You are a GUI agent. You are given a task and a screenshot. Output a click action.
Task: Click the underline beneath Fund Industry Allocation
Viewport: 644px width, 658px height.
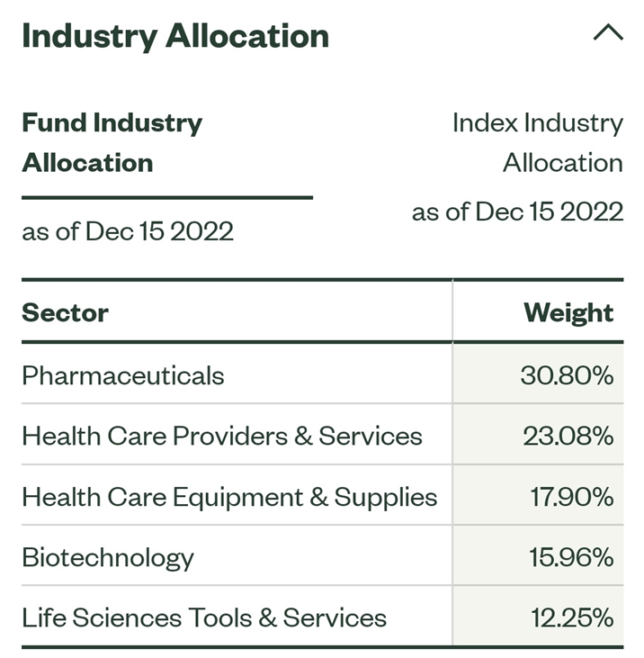(167, 197)
